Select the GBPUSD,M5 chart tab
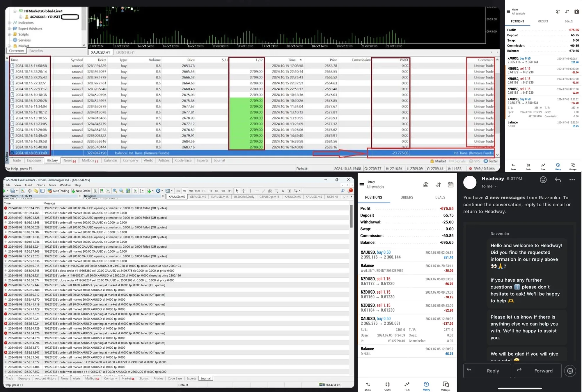The image size is (582, 392). click(198, 197)
